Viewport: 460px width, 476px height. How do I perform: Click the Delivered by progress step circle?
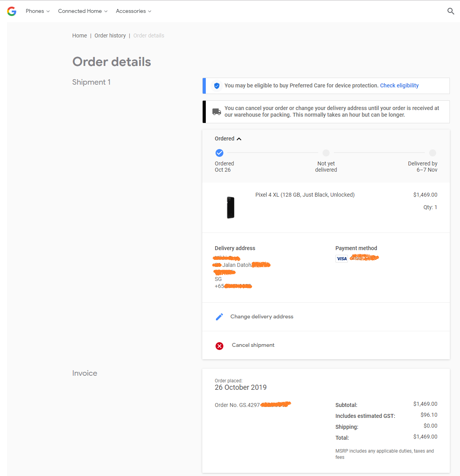(x=432, y=153)
